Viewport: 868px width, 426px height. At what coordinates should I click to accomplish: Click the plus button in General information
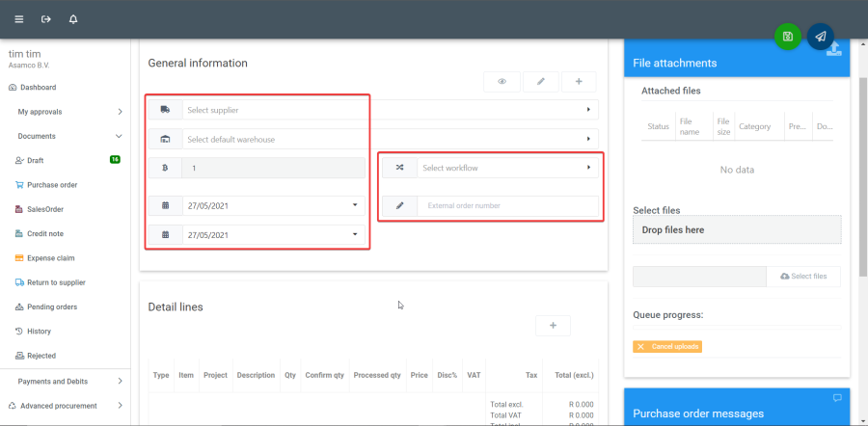point(579,82)
